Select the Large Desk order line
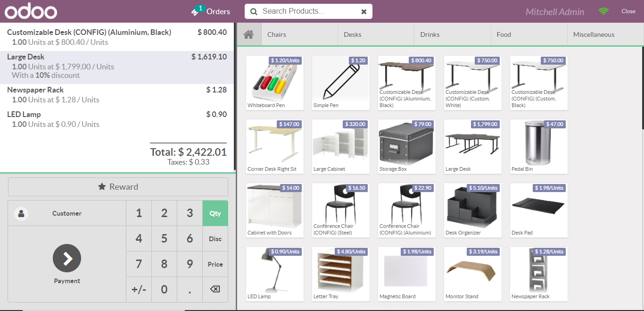Viewport: 644px width, 311px height. (x=117, y=66)
